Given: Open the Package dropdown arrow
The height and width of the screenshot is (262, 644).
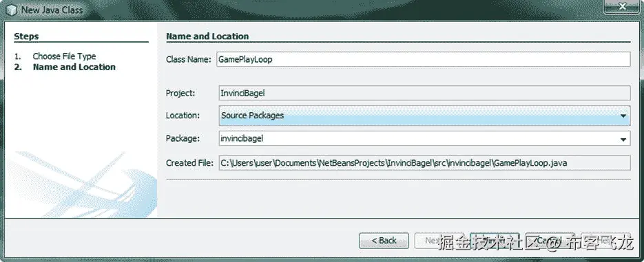Looking at the screenshot, I should 623,140.
